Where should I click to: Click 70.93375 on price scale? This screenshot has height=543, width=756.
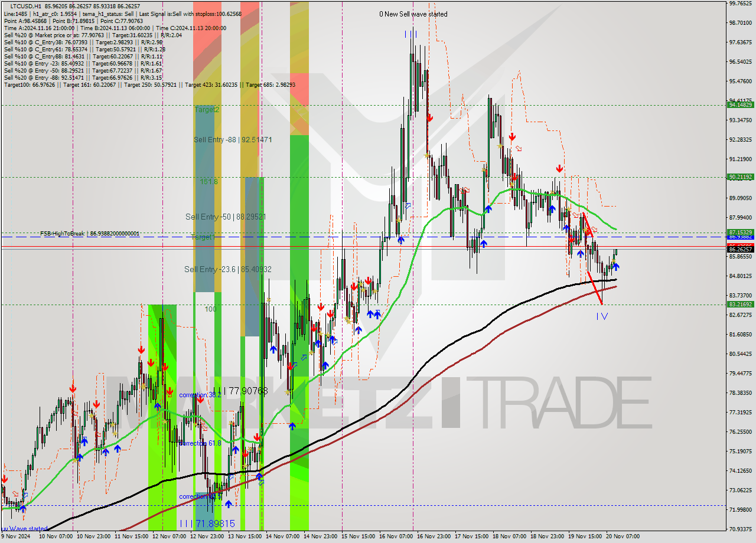pyautogui.click(x=740, y=529)
